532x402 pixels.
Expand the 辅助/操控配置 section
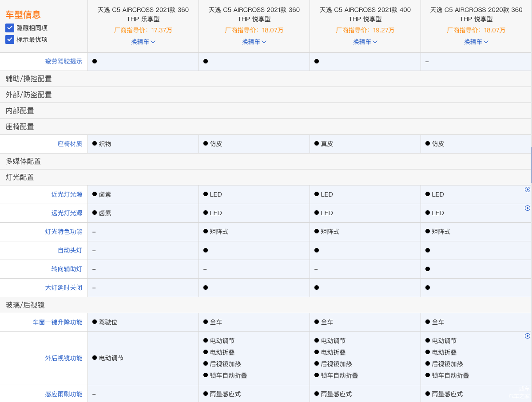(x=266, y=79)
